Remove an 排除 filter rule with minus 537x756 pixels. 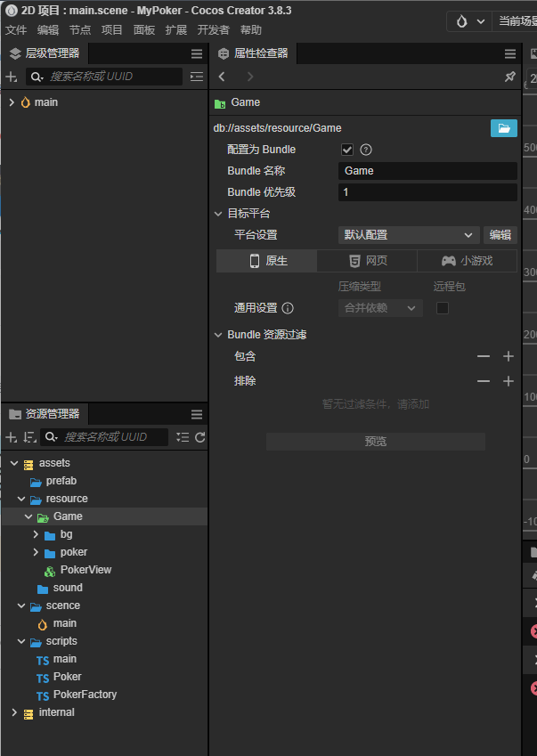(483, 381)
